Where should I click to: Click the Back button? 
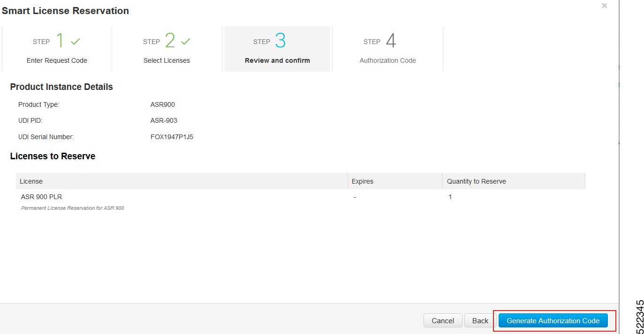point(480,321)
